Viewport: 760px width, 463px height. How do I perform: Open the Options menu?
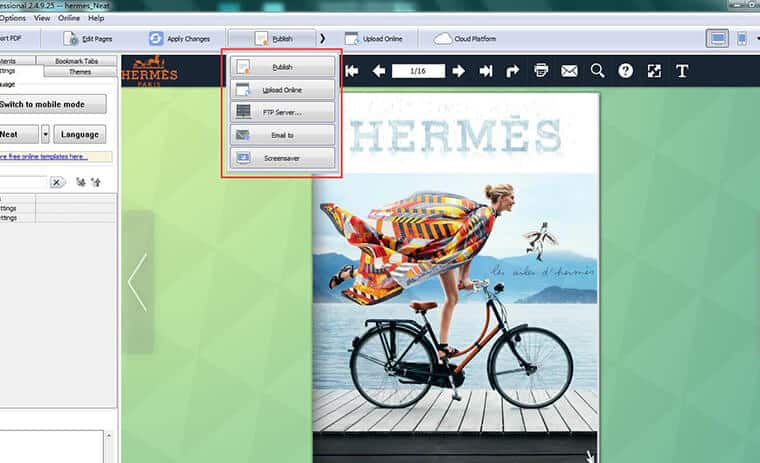point(13,18)
